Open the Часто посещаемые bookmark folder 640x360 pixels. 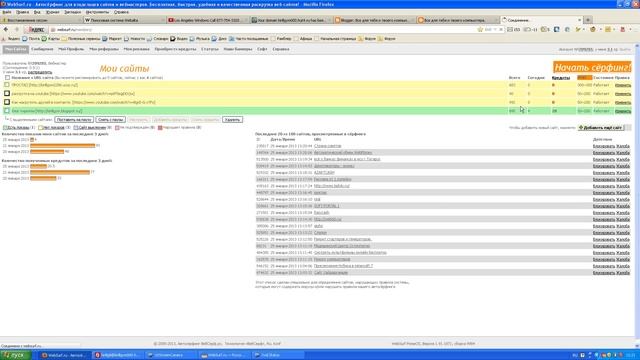click(249, 39)
